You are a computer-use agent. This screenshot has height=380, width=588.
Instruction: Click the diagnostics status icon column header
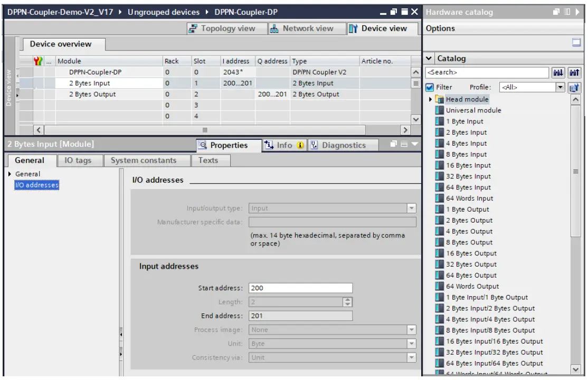click(x=38, y=61)
